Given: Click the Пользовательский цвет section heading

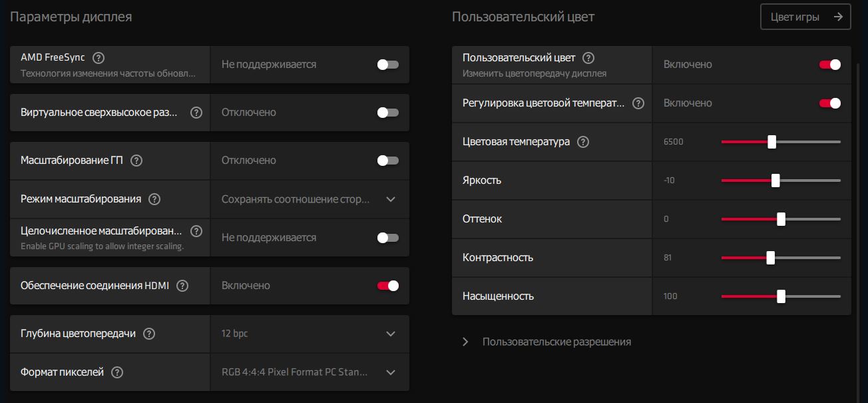Looking at the screenshot, I should point(523,17).
